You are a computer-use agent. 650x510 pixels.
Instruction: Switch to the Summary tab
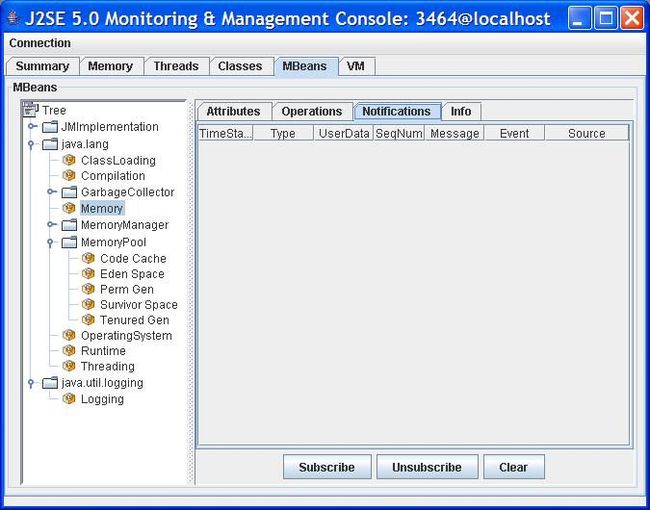[42, 66]
